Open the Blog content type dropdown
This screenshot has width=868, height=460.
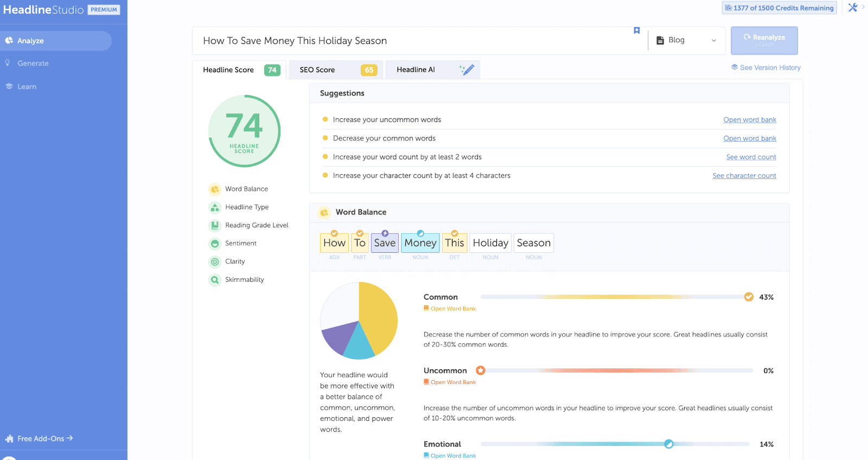(x=687, y=41)
